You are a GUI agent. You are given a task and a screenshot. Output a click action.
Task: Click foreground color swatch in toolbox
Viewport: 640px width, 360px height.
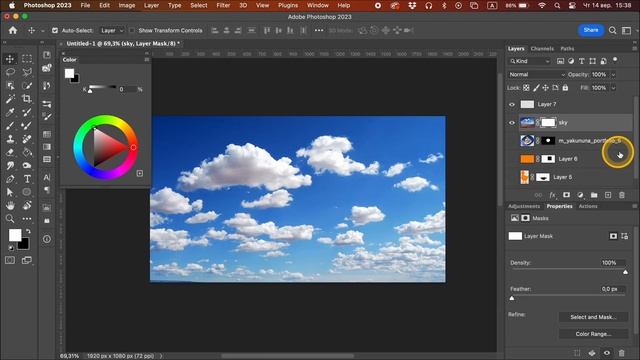tap(15, 235)
